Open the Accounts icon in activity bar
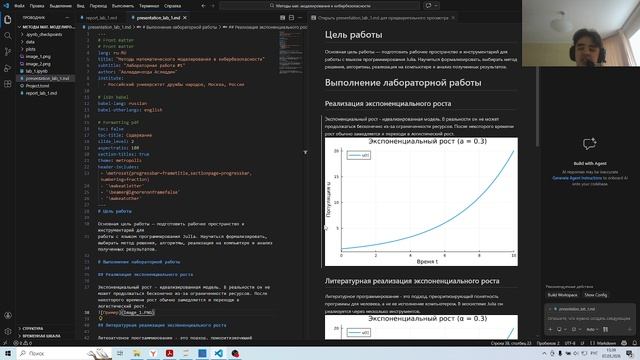Image resolution: width=640 pixels, height=360 pixels. click(7, 316)
